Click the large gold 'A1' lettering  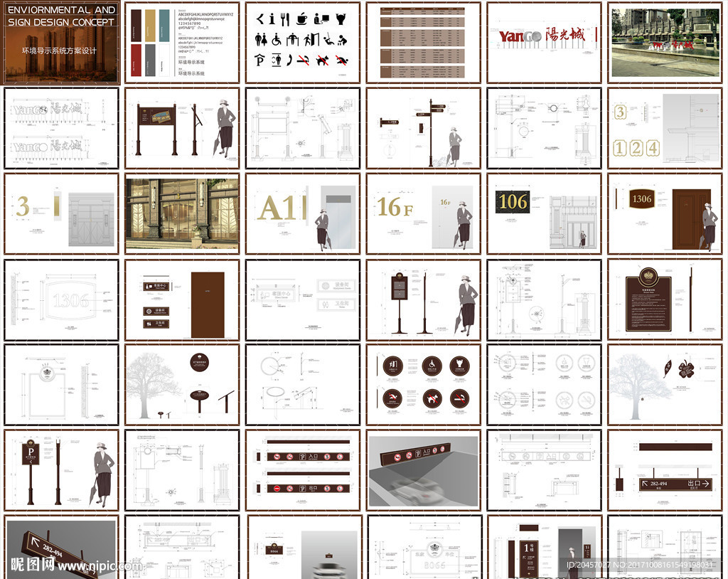277,207
